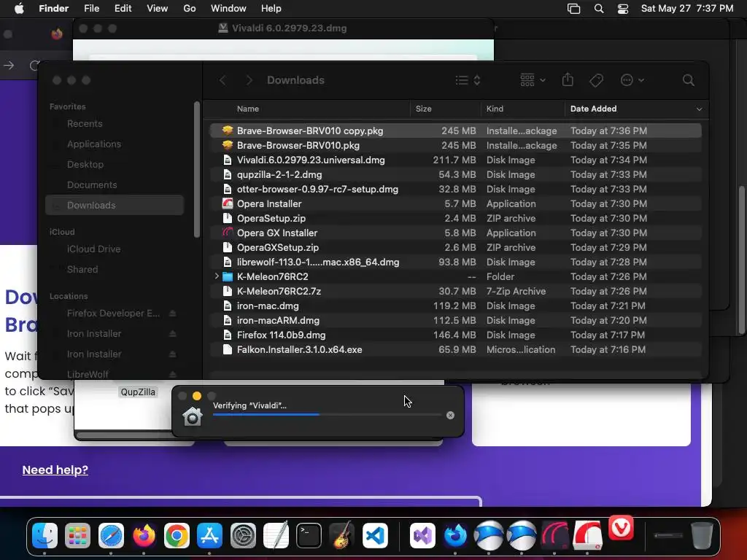Screen dimensions: 747x560
Task: Click the Finder back navigation arrow
Action: [222, 80]
